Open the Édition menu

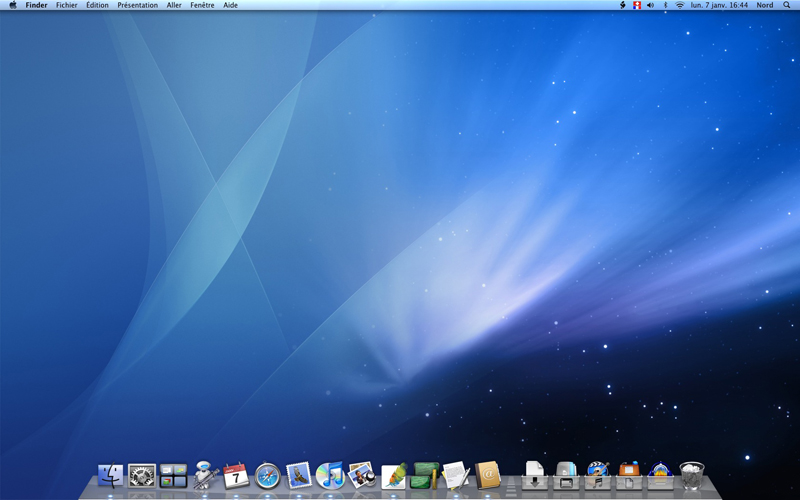pyautogui.click(x=97, y=5)
